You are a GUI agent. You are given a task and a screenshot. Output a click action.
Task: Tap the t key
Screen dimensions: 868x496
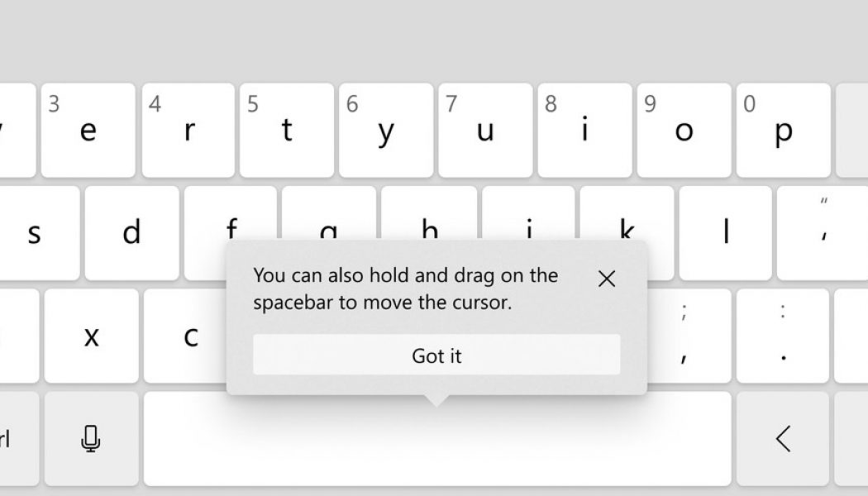tap(286, 131)
